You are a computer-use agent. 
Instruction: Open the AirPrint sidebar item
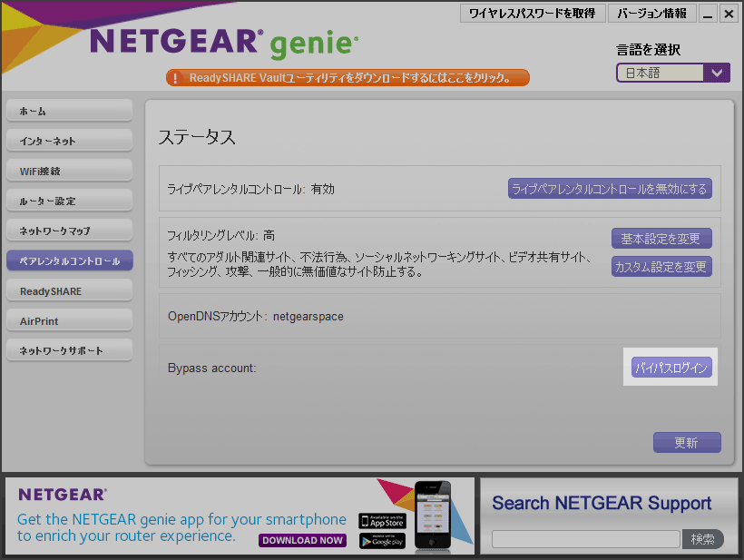(69, 321)
